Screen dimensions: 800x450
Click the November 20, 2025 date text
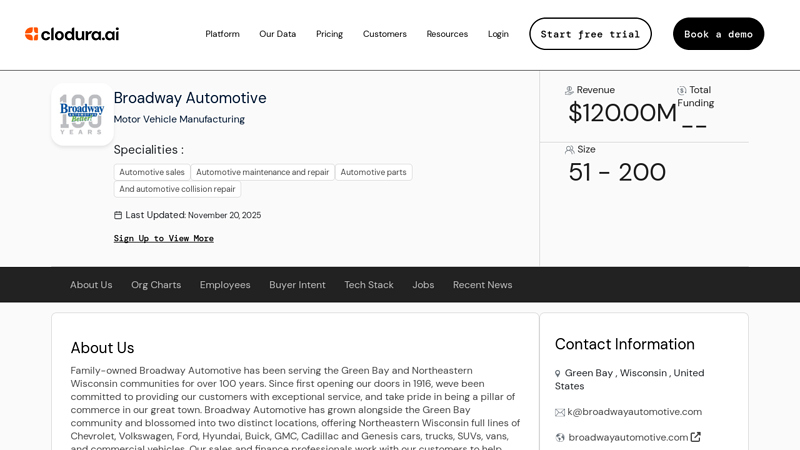pos(224,215)
